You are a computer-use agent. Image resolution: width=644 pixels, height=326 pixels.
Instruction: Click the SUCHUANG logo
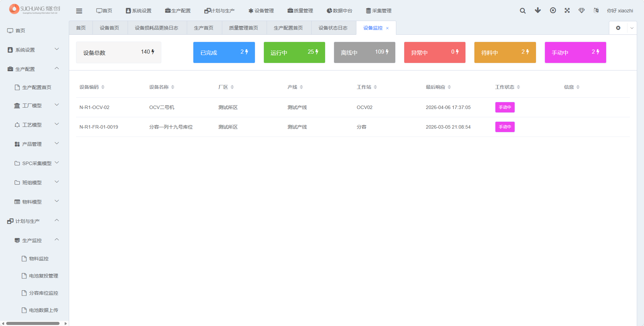(x=34, y=9)
